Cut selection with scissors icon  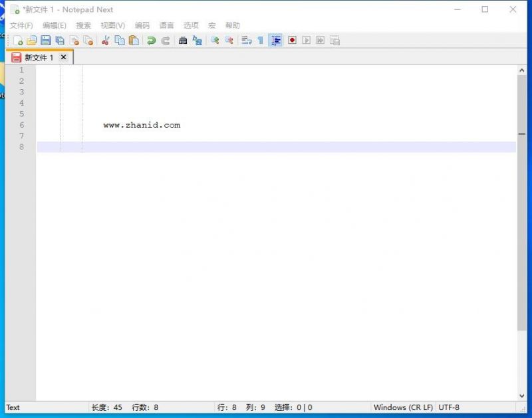click(x=106, y=41)
